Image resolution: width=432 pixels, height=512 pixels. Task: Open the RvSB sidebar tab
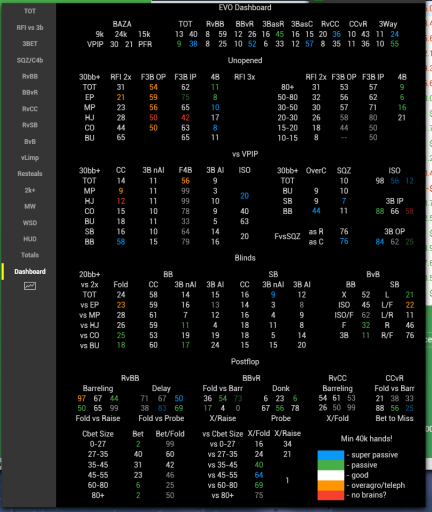click(30, 125)
